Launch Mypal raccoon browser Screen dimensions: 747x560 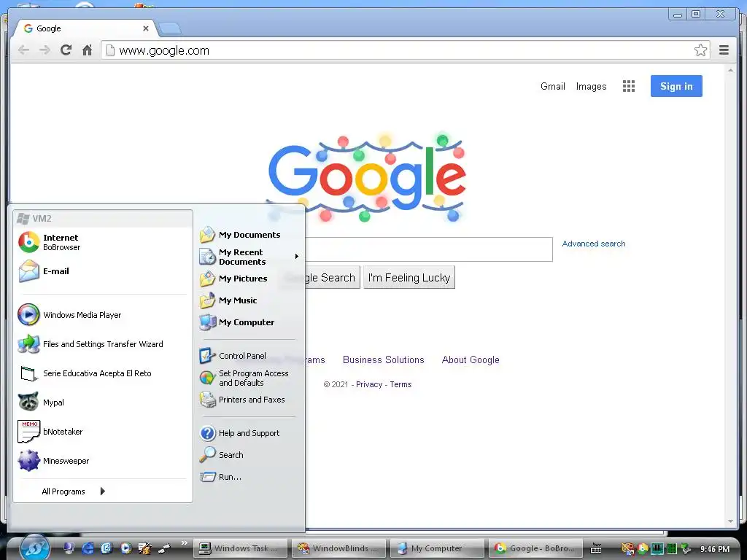coord(102,402)
